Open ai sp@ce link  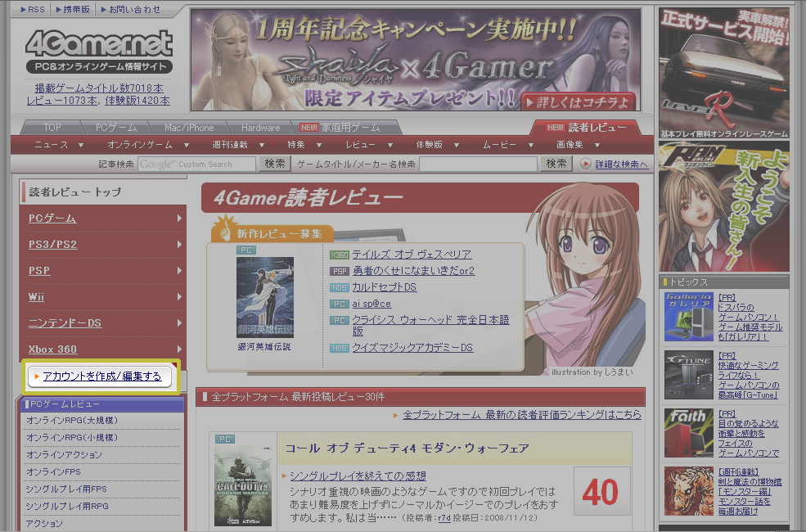point(371,304)
